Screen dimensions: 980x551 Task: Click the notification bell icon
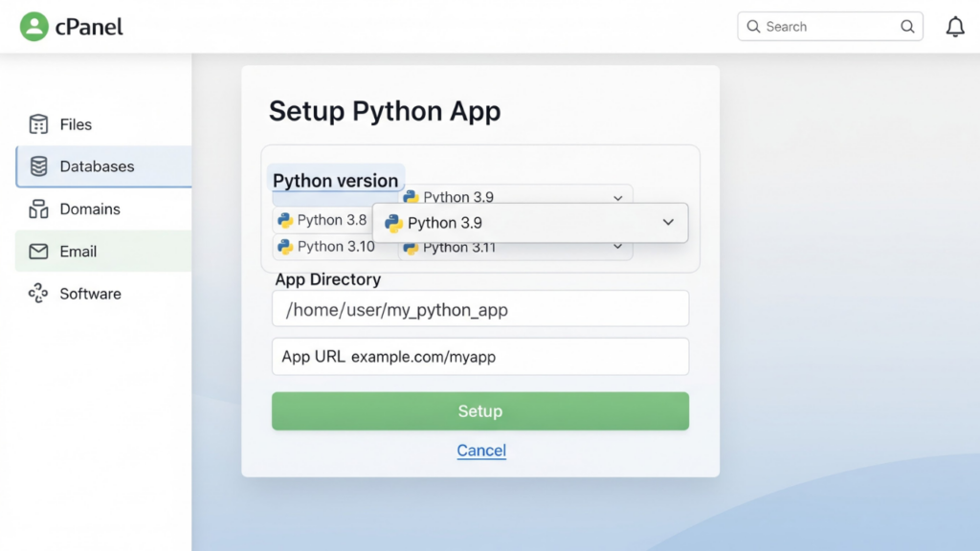[955, 26]
